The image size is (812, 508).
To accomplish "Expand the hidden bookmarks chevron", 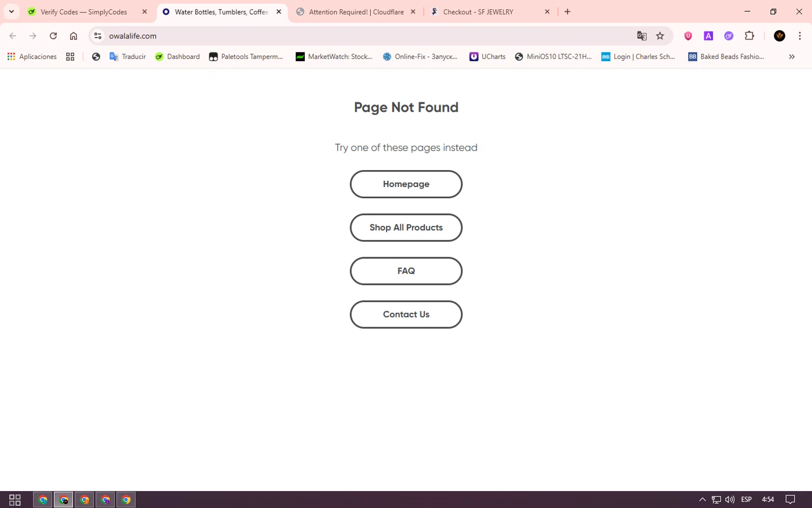I will point(791,56).
